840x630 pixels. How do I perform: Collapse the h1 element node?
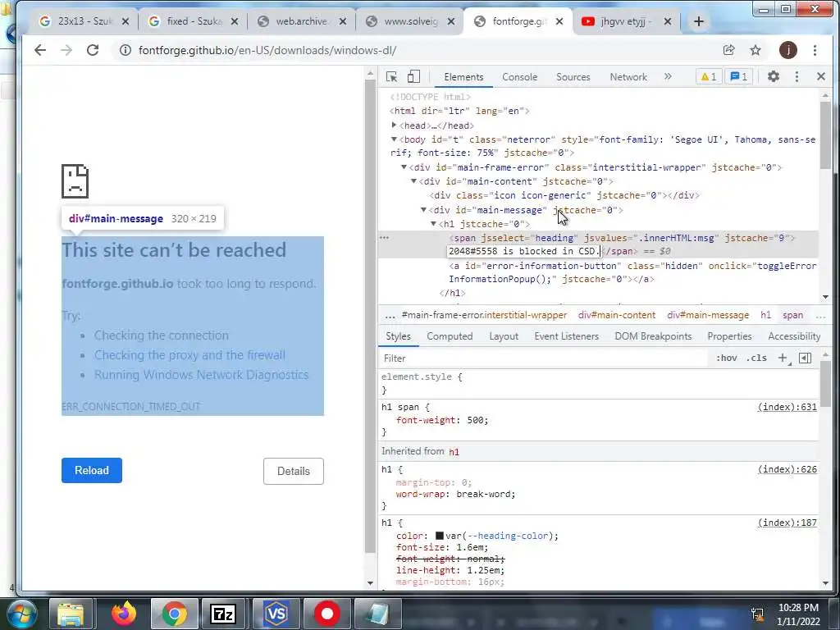point(433,223)
